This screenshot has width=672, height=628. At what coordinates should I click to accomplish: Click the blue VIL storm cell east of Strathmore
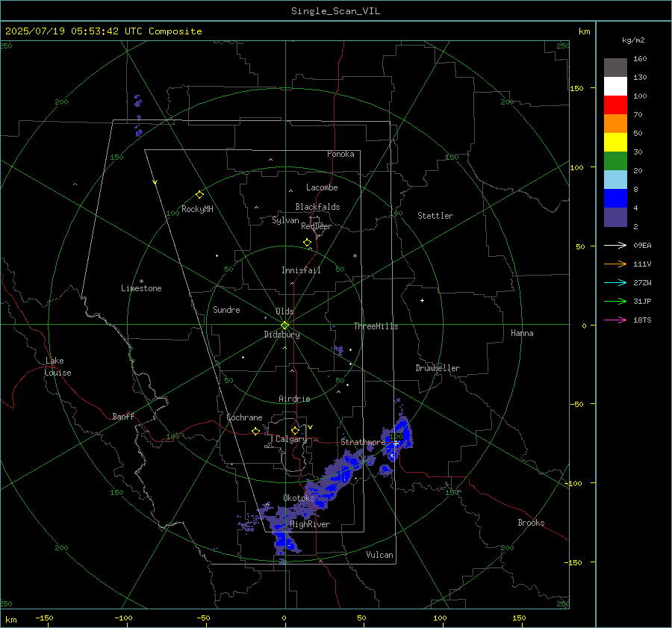click(398, 438)
